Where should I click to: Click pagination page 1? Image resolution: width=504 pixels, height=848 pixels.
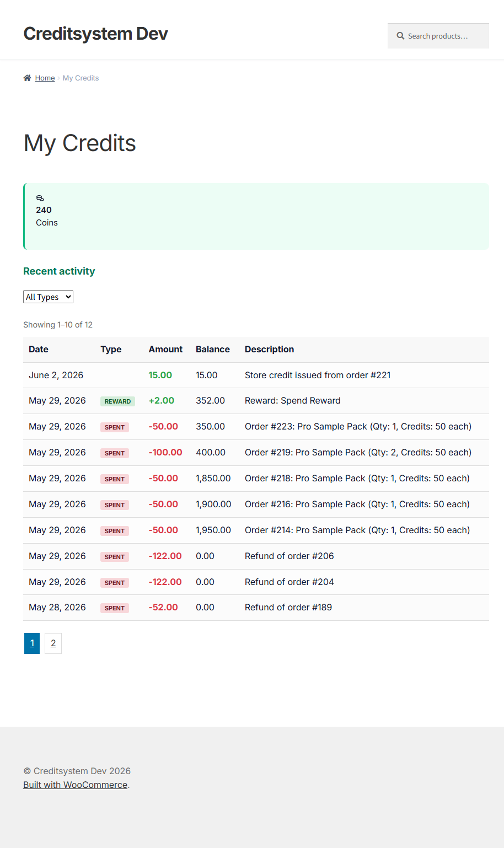32,643
